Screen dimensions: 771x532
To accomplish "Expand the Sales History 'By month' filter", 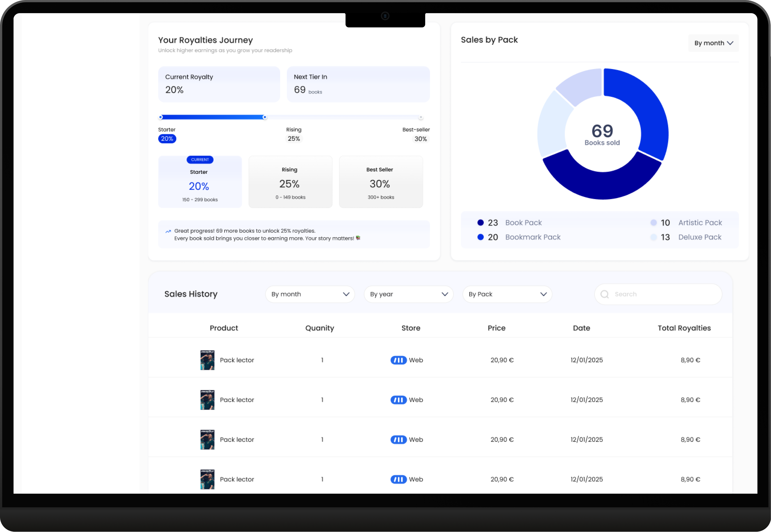I will 310,294.
